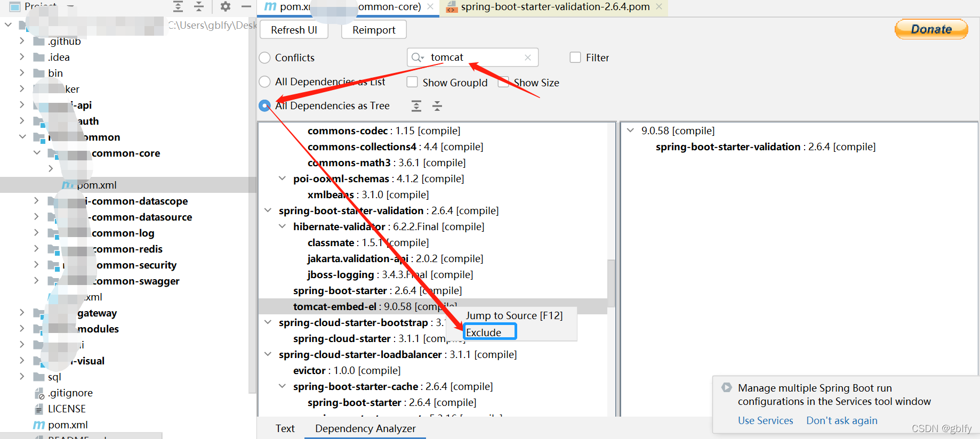This screenshot has height=439, width=980.
Task: Click the .github folder icon
Action: point(39,42)
